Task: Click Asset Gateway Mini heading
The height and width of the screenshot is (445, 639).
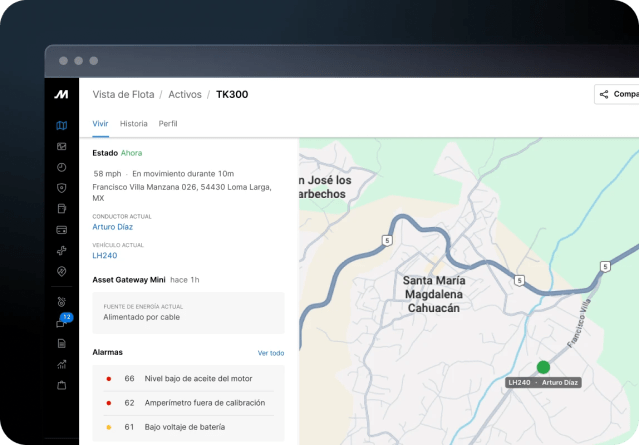Action: click(129, 280)
